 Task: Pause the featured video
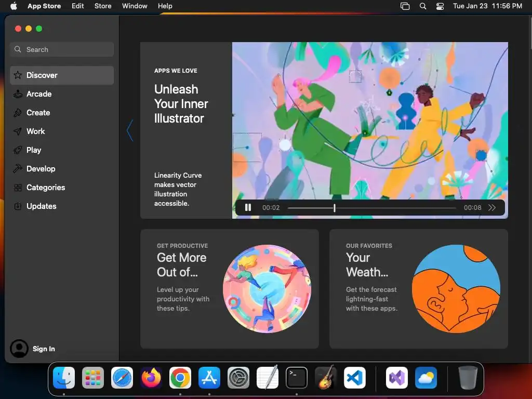point(248,207)
